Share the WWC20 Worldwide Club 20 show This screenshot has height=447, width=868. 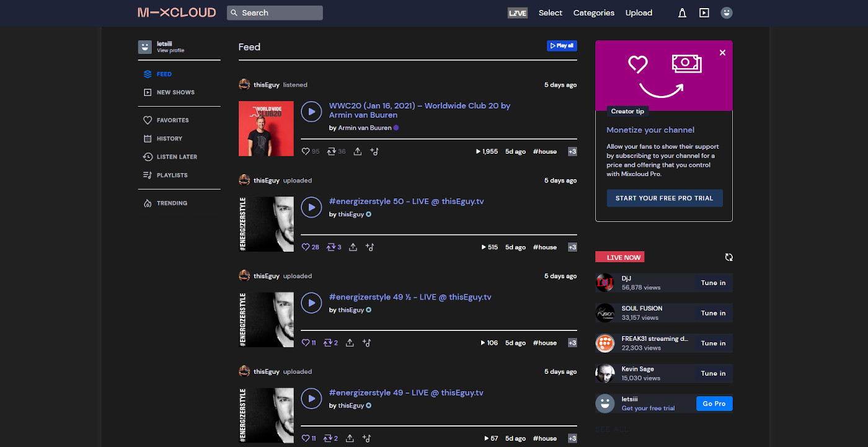click(x=357, y=151)
